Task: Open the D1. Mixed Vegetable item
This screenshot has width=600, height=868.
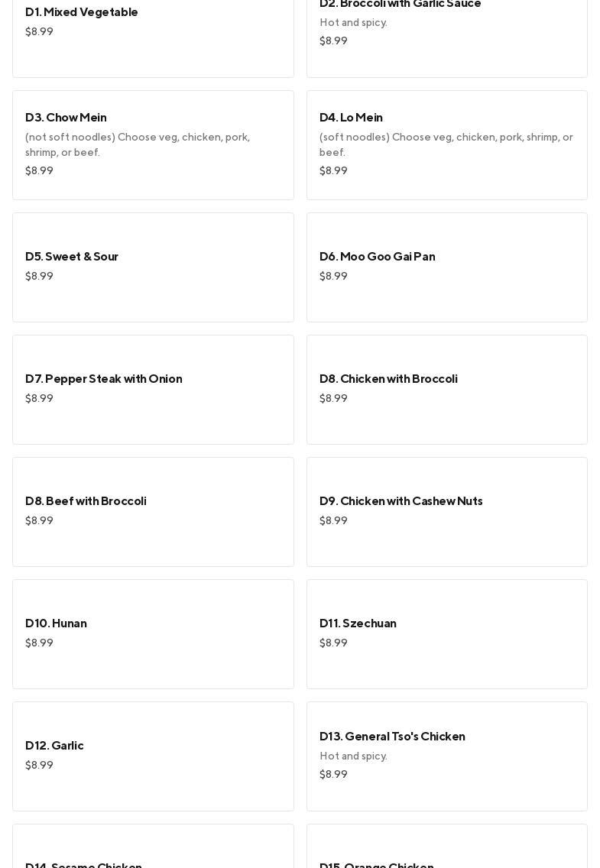Action: tap(153, 31)
